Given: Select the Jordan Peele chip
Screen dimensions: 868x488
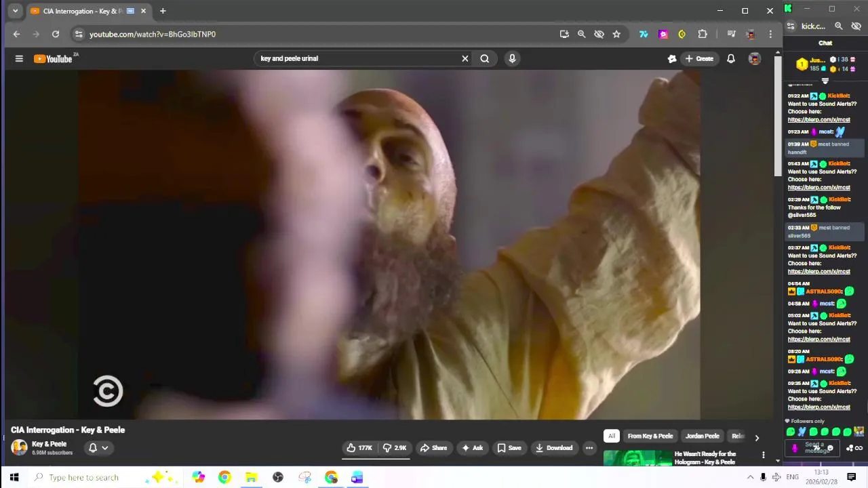Looking at the screenshot, I should 703,436.
